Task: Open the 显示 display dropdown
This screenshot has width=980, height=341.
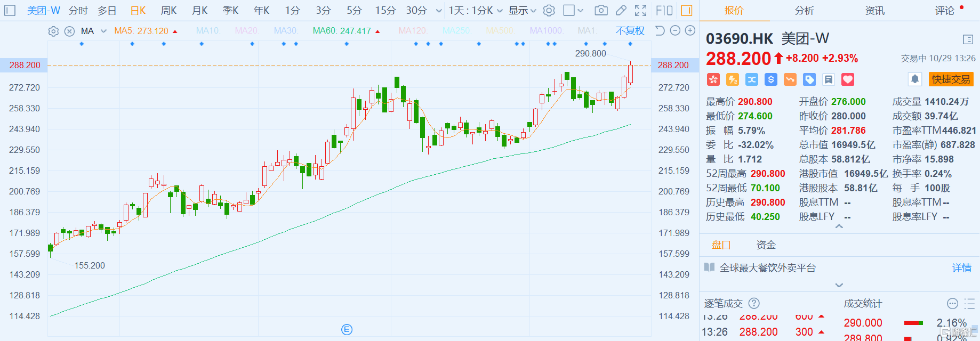Action: click(523, 10)
